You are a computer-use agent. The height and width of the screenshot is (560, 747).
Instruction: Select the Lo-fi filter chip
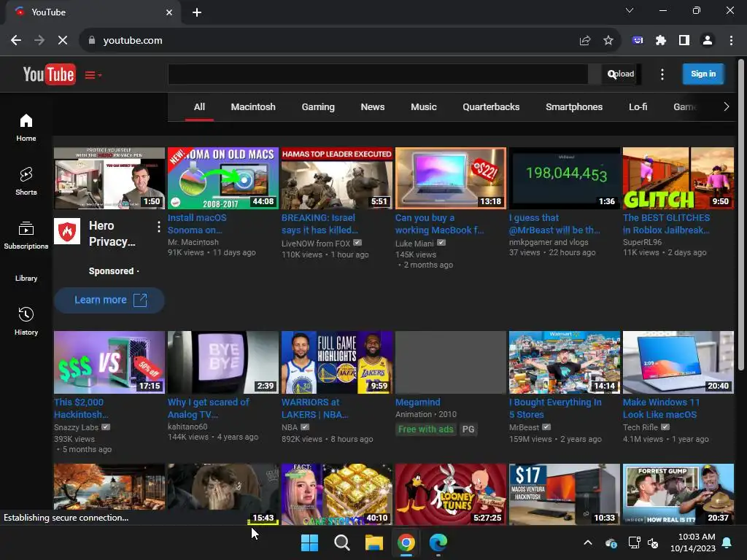(x=638, y=107)
